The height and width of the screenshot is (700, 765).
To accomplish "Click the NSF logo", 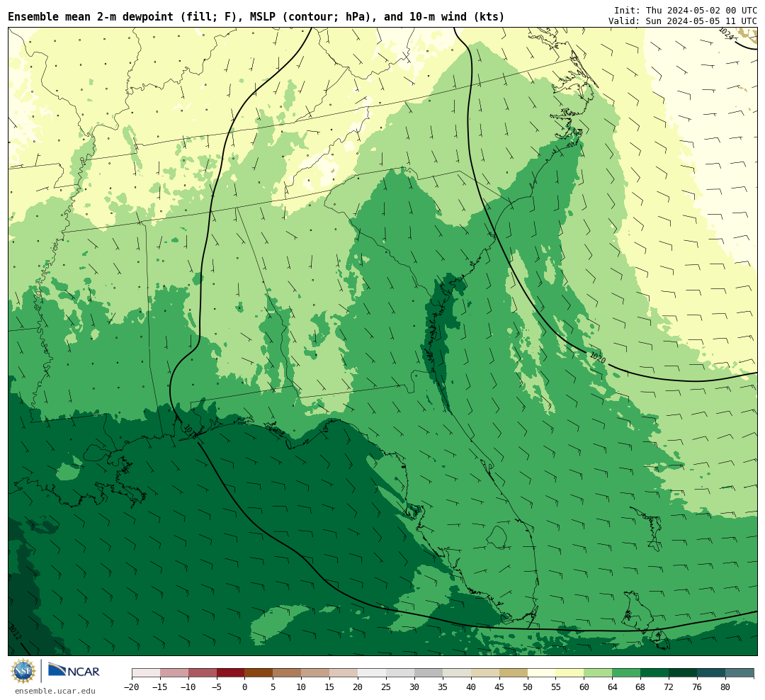I will click(x=23, y=671).
